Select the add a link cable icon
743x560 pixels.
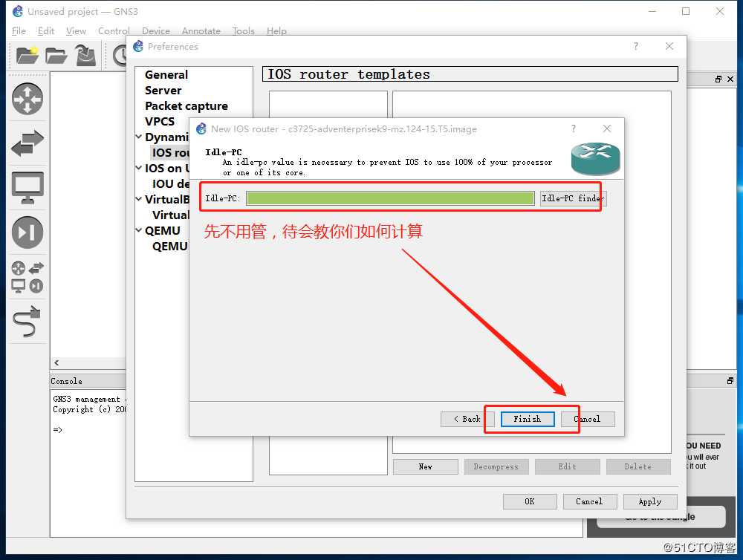tap(27, 321)
